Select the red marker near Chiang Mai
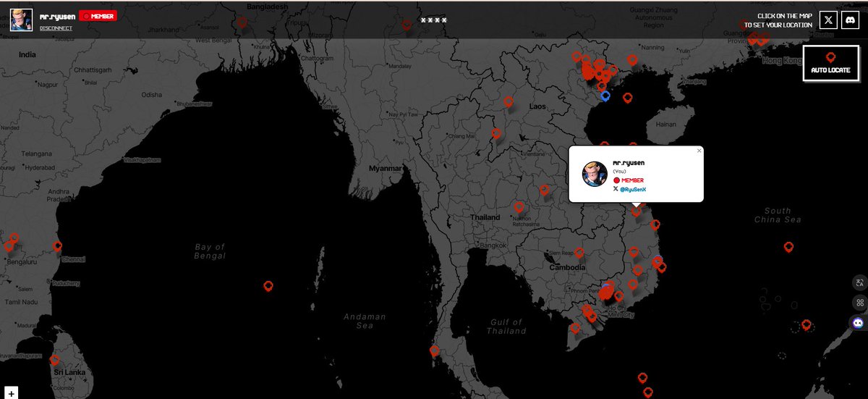Screen dimensions: 868x399 tap(496, 133)
